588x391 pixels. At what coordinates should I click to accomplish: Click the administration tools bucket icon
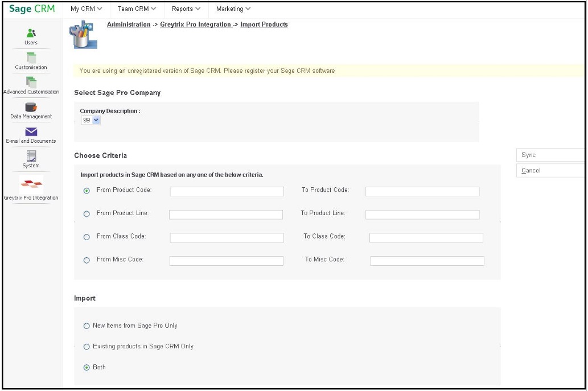[x=83, y=35]
